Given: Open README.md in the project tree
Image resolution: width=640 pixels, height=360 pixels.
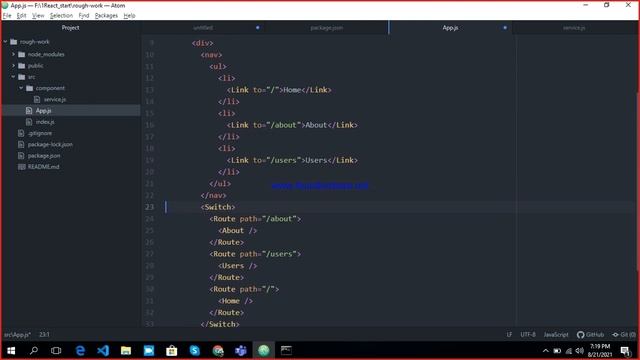Looking at the screenshot, I should pos(44,167).
